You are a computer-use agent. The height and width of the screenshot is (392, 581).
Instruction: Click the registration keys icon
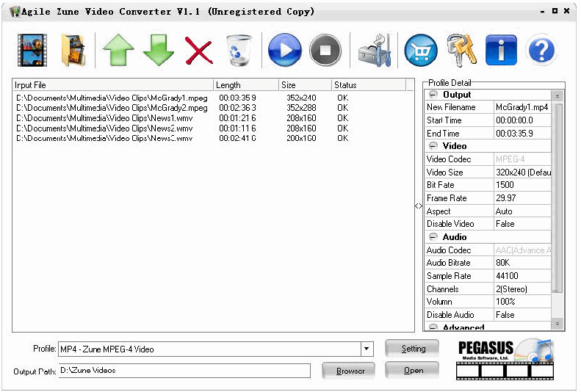[x=461, y=50]
